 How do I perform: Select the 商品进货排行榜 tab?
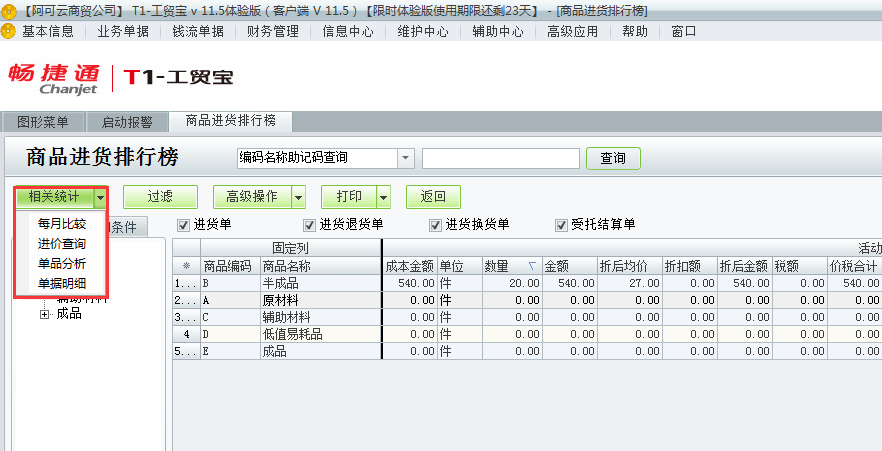[231, 121]
